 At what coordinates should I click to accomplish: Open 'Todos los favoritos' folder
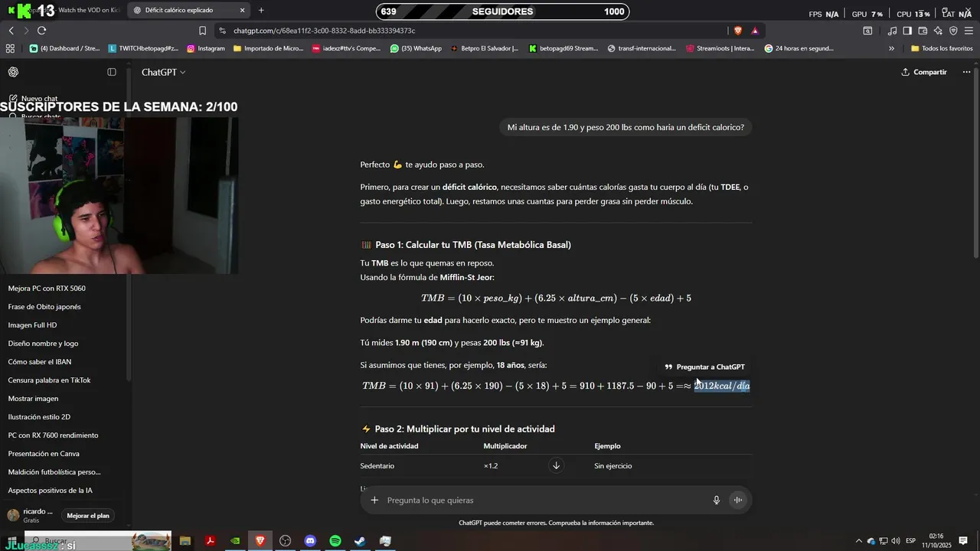click(x=942, y=48)
